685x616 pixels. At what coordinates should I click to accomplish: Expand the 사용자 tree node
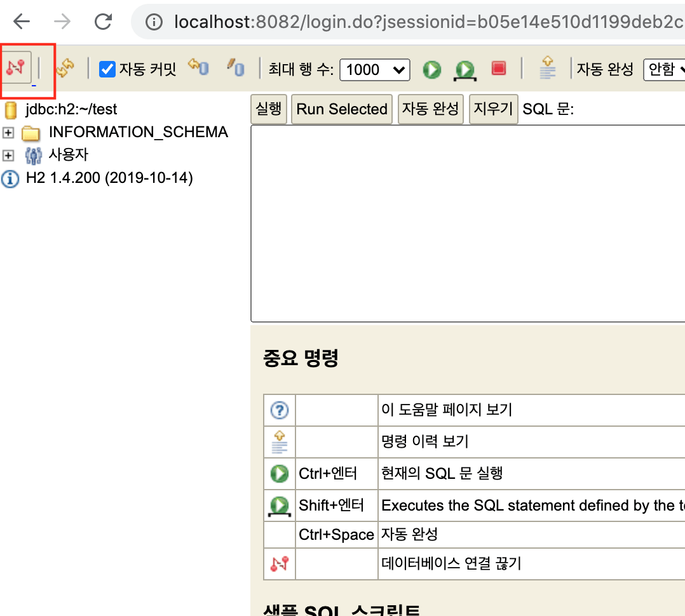click(8, 156)
